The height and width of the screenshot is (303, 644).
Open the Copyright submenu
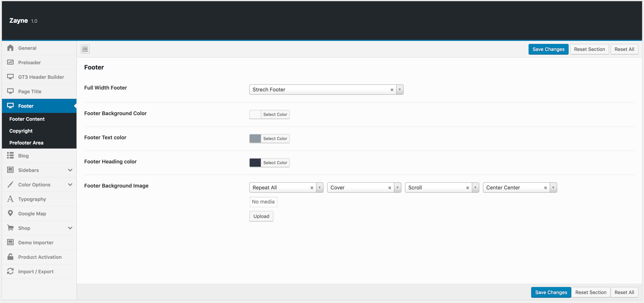tap(39, 131)
